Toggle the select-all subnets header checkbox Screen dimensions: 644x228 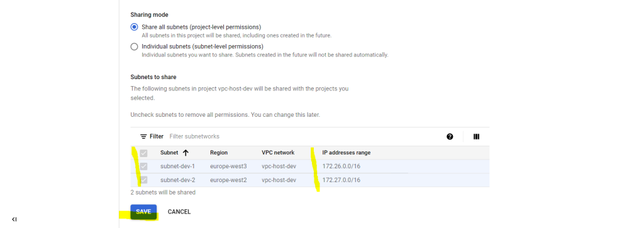tap(143, 153)
